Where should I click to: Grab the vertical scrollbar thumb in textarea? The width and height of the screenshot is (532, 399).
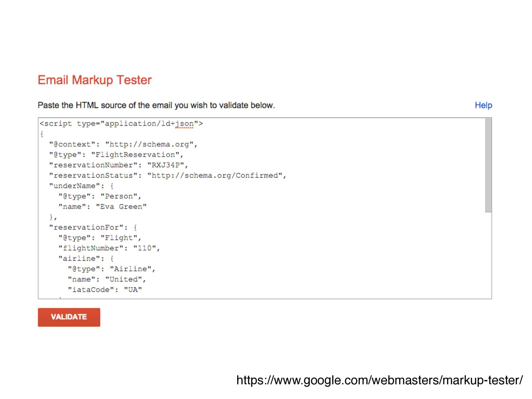coord(488,165)
